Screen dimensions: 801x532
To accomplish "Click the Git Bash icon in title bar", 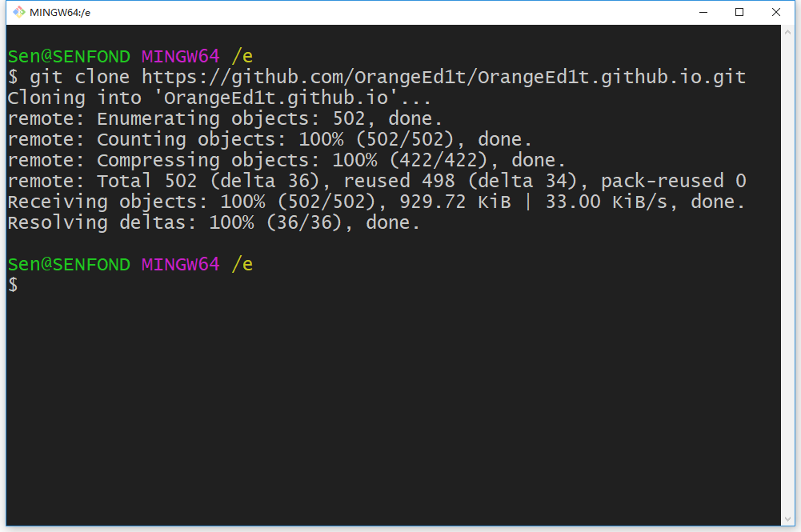I will pyautogui.click(x=18, y=12).
